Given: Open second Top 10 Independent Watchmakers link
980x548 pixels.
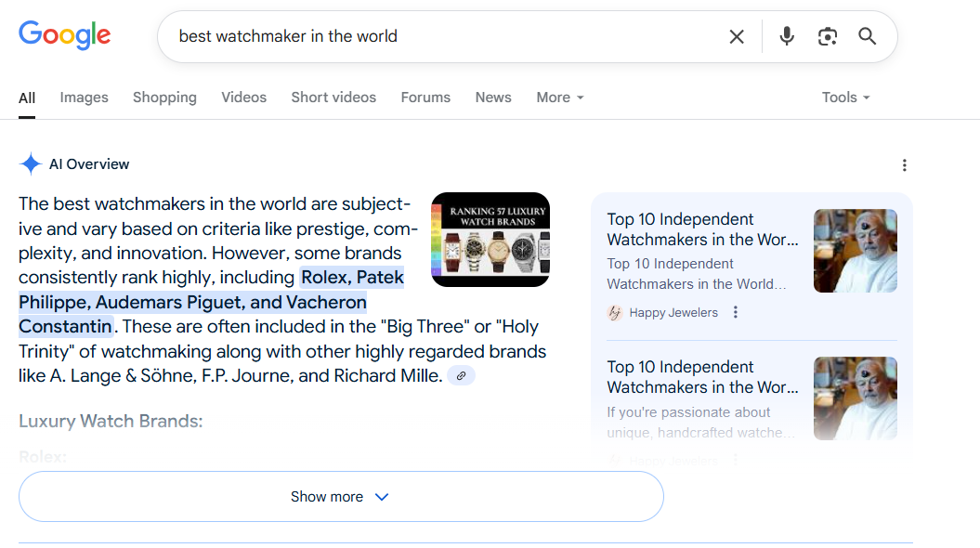Looking at the screenshot, I should [702, 377].
